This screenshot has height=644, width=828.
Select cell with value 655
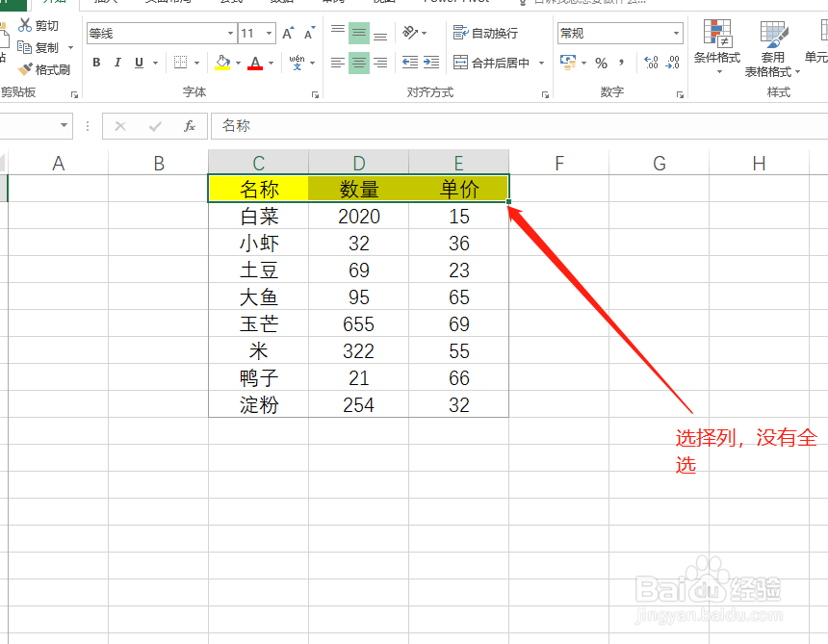358,323
